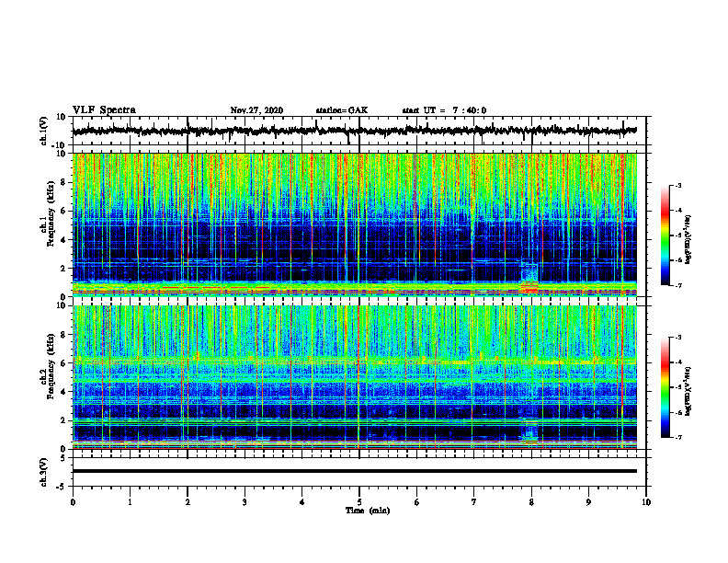The image size is (728, 563).
Task: Click the time axis tick label "8"
Action: click(531, 502)
